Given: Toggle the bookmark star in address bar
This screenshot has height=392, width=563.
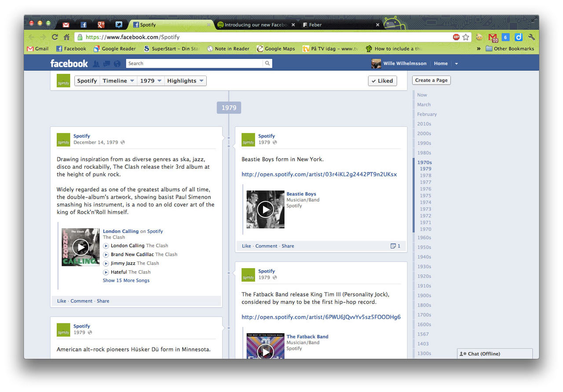Looking at the screenshot, I should [465, 37].
